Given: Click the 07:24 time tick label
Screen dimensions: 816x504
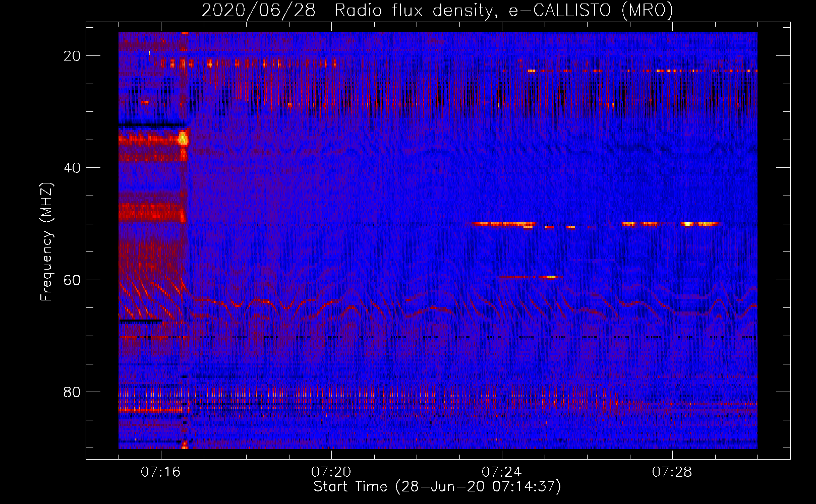Looking at the screenshot, I should (x=501, y=472).
